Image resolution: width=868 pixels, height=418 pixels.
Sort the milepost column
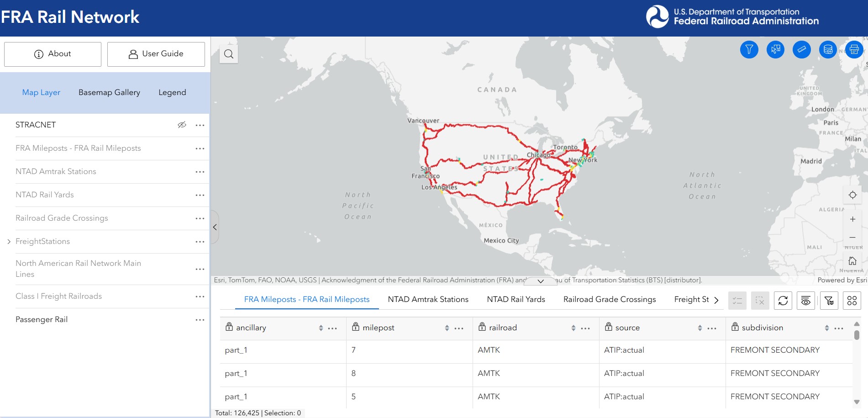coord(447,328)
